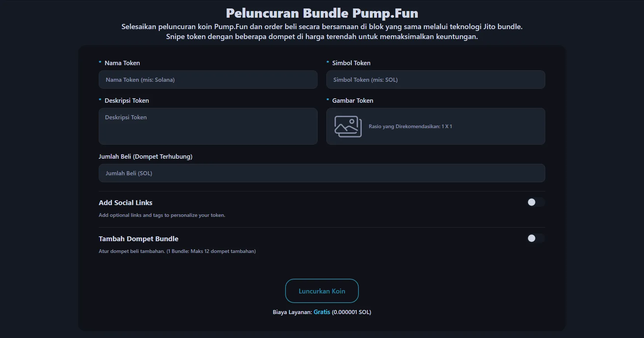
Task: Click the Peluncuran Bundle Pump.Fun page title
Action: (x=322, y=13)
